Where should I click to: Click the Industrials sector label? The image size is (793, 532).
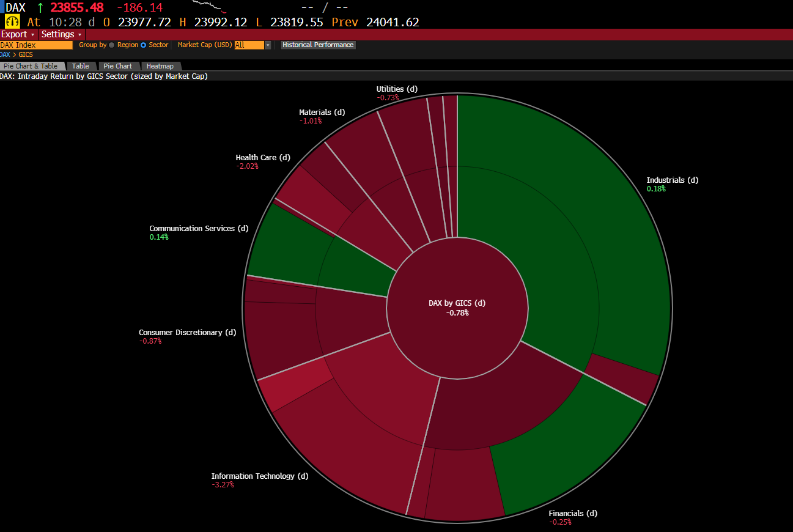(x=672, y=180)
